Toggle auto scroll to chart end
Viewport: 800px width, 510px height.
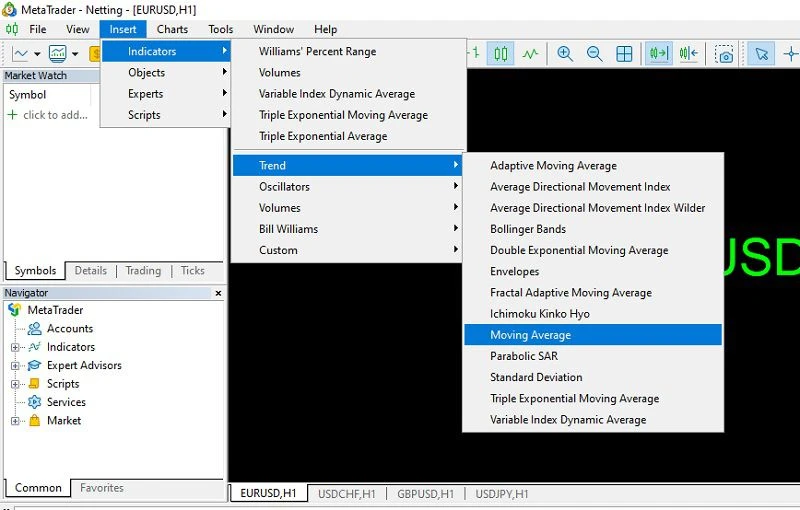pos(659,54)
